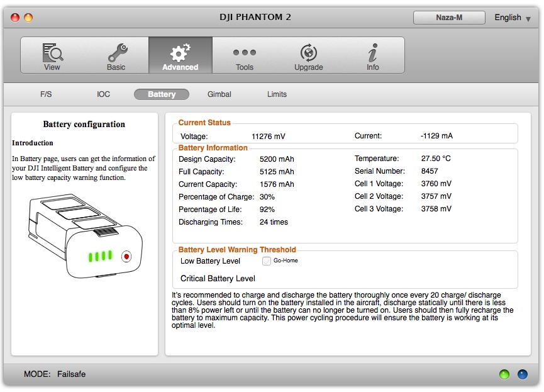Click the Current Status section title

[x=204, y=123]
